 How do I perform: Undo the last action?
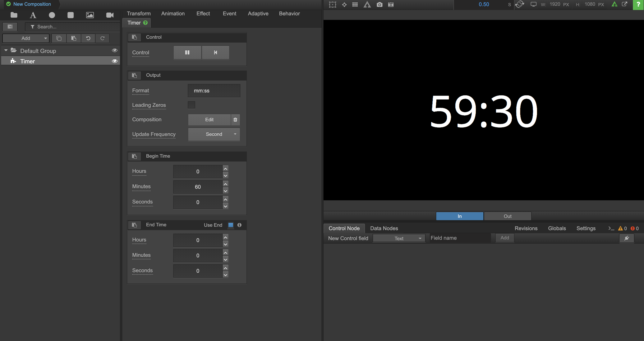point(88,38)
